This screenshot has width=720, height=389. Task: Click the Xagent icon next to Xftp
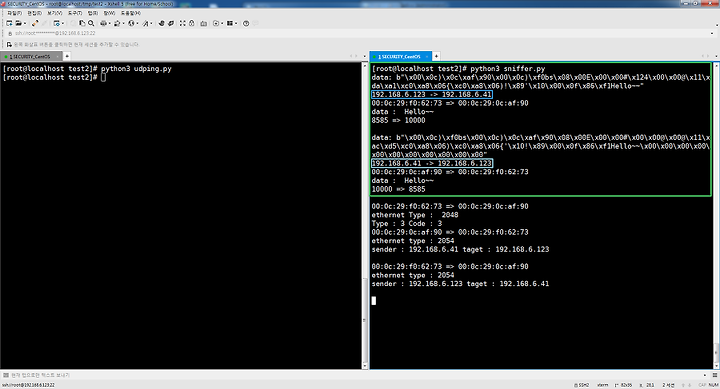point(171,23)
